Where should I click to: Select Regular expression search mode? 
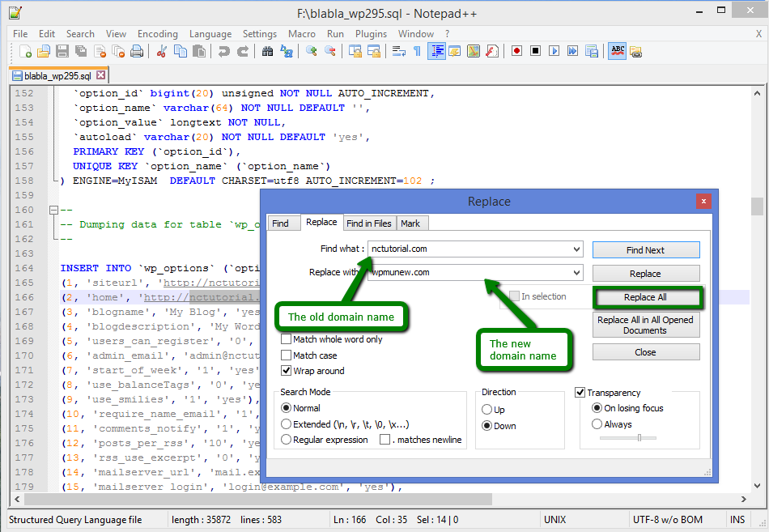tap(286, 440)
